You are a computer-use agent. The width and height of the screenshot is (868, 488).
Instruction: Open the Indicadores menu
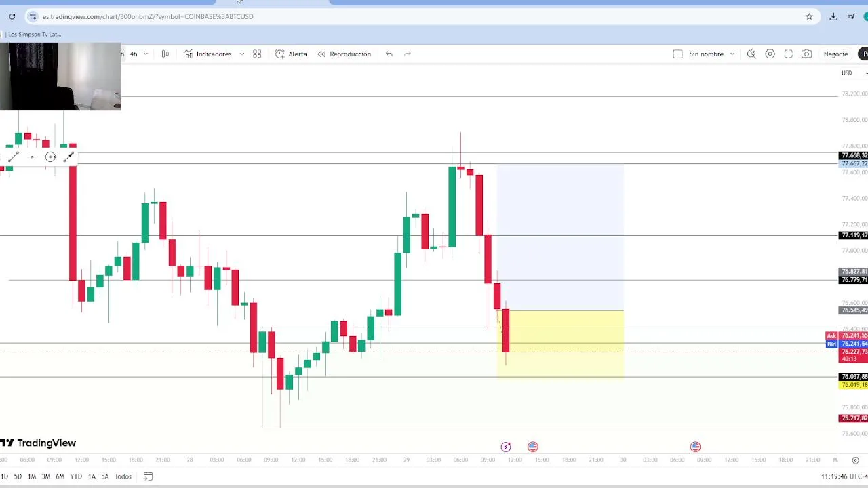(x=208, y=54)
